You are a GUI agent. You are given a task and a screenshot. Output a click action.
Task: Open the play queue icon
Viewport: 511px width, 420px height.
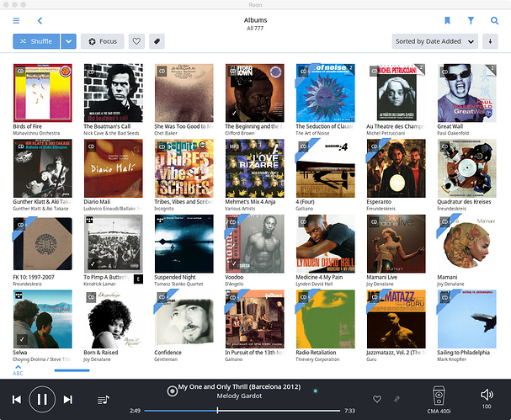104,400
